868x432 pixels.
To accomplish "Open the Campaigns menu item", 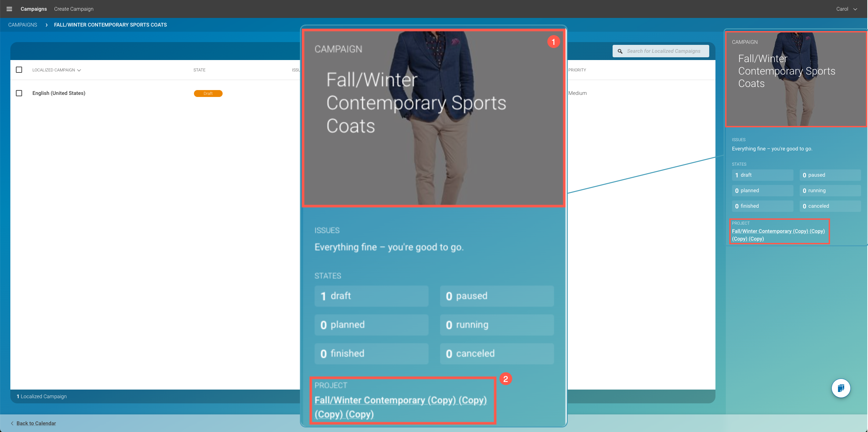I will click(x=33, y=9).
